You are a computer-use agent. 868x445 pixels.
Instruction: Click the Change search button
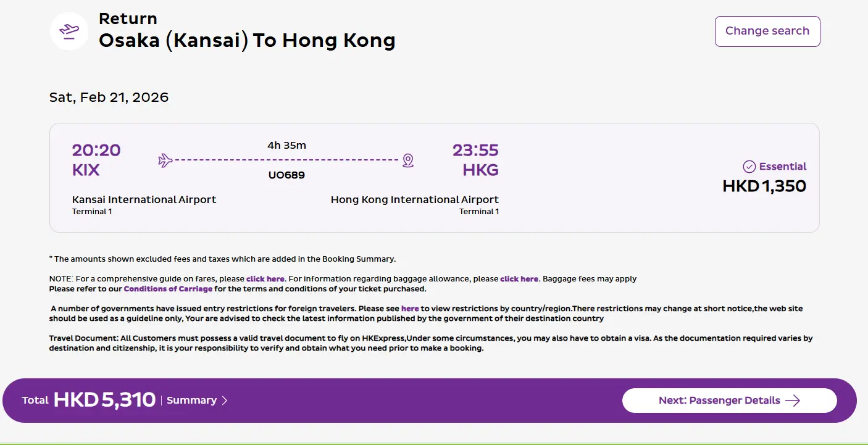767,31
